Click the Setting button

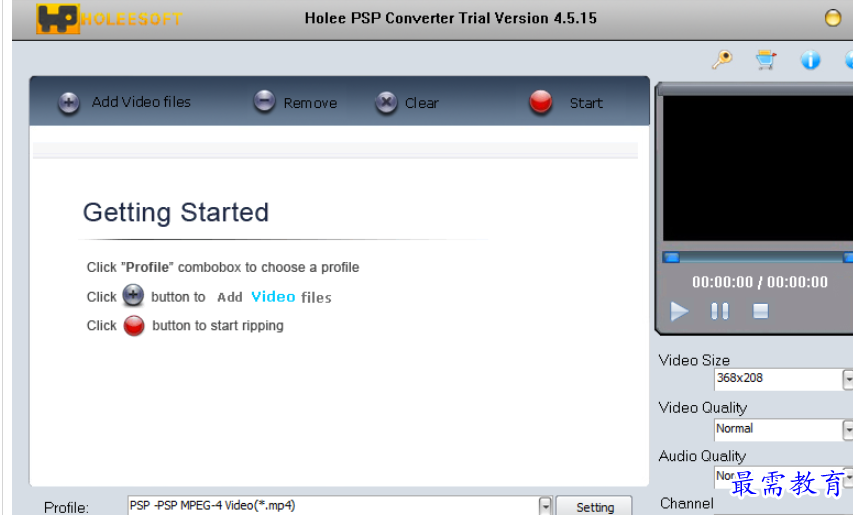595,506
